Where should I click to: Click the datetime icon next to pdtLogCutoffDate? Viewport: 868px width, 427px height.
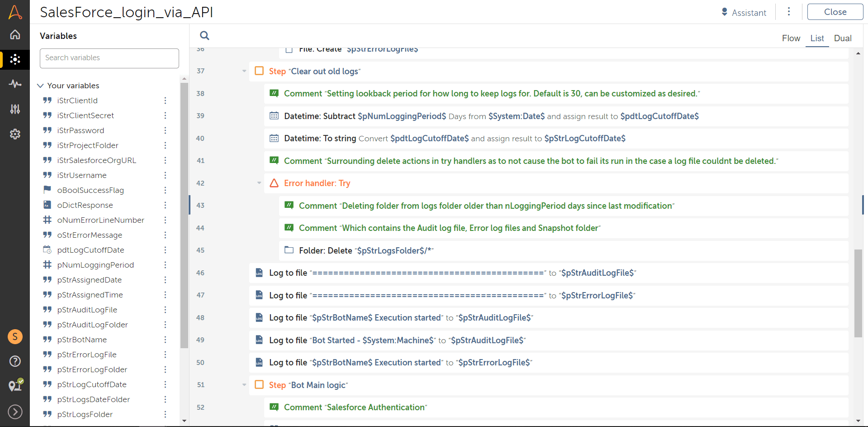click(47, 249)
